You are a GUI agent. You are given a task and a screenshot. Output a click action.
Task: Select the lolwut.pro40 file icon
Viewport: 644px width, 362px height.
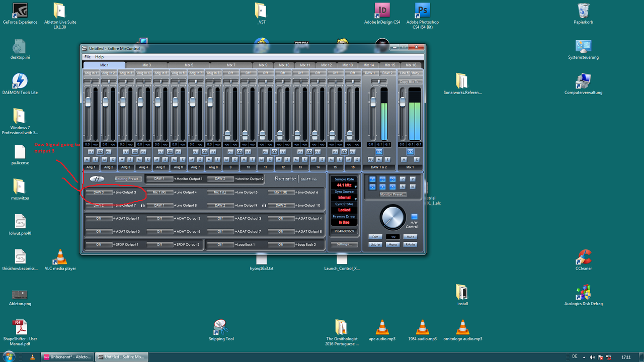(20, 225)
